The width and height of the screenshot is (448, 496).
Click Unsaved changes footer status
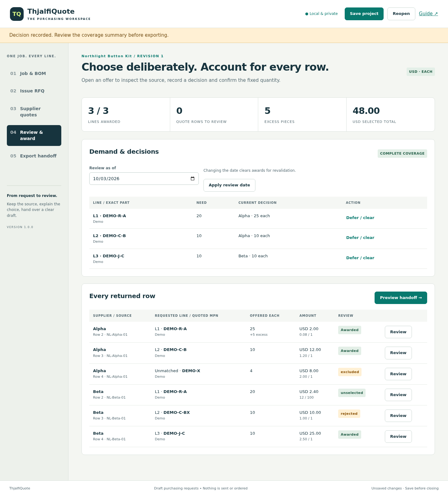pos(405,488)
